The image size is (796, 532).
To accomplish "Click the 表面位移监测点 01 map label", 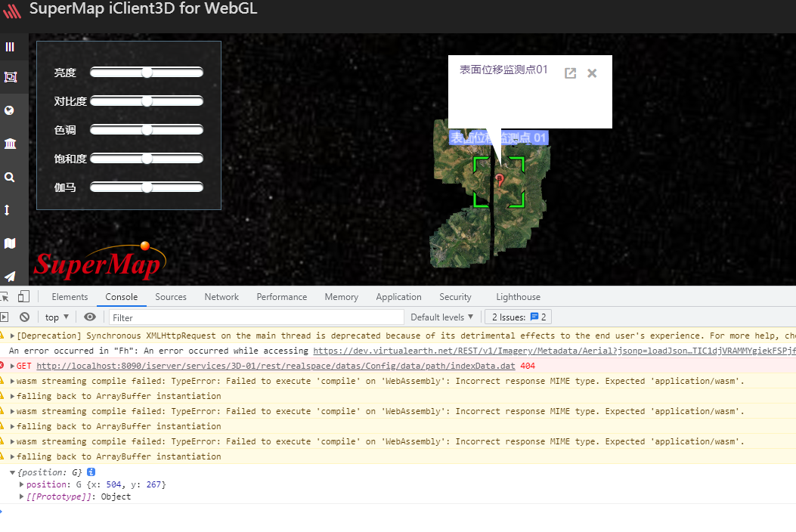I will click(498, 138).
